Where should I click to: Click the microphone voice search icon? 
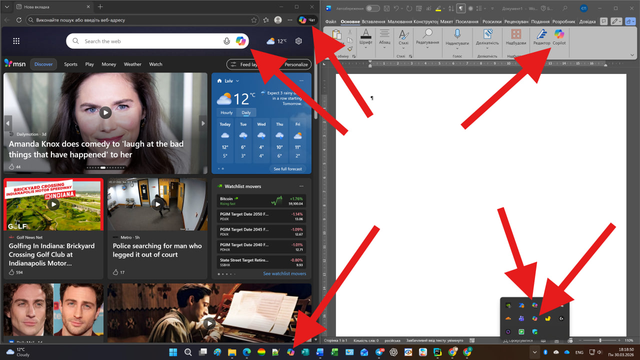point(227,41)
